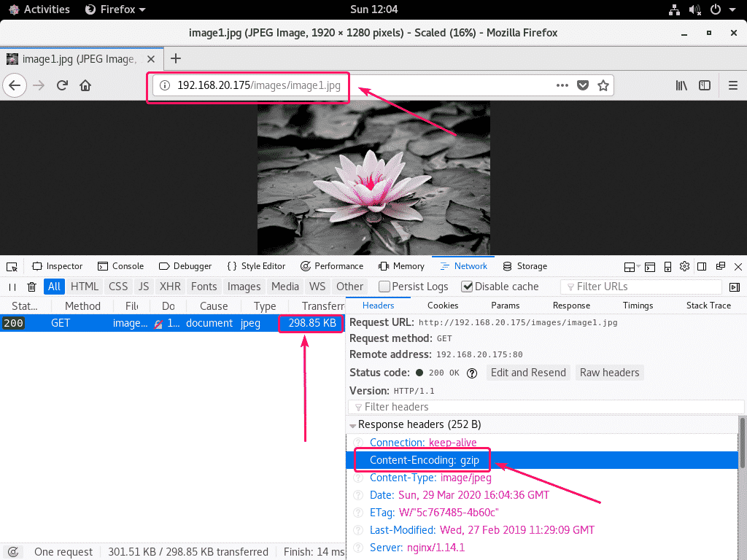Open the Debugger tab
This screenshot has height=560, width=747.
click(x=185, y=266)
